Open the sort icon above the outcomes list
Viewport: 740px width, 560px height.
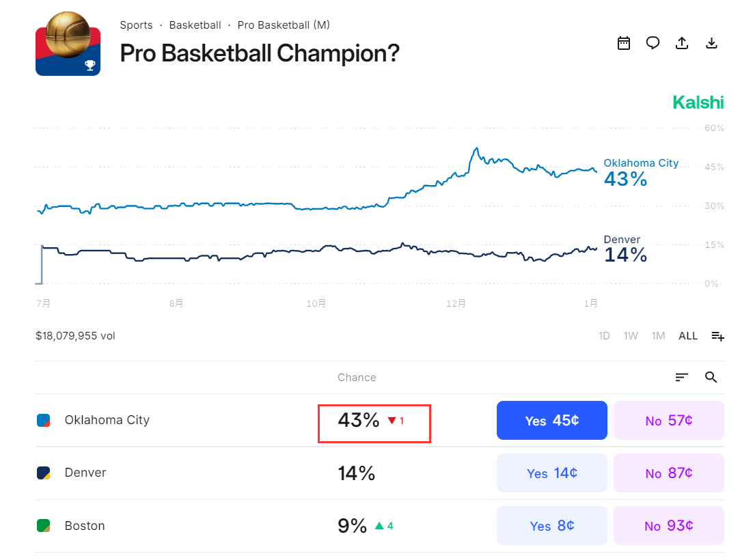[681, 377]
